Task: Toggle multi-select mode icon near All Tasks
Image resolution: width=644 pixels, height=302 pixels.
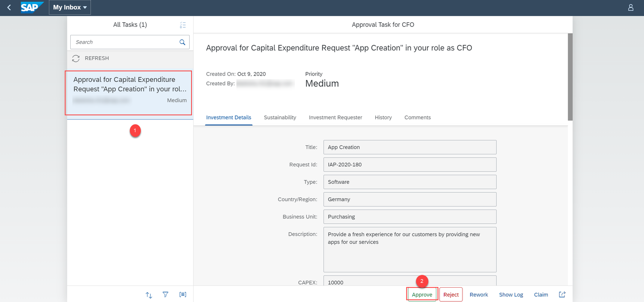Action: click(182, 25)
